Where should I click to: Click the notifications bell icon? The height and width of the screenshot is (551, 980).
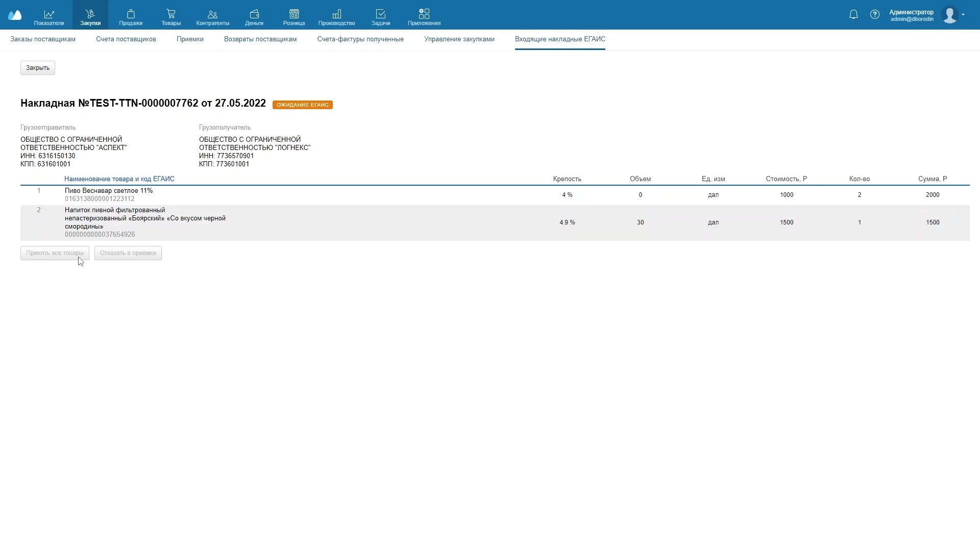tap(853, 15)
